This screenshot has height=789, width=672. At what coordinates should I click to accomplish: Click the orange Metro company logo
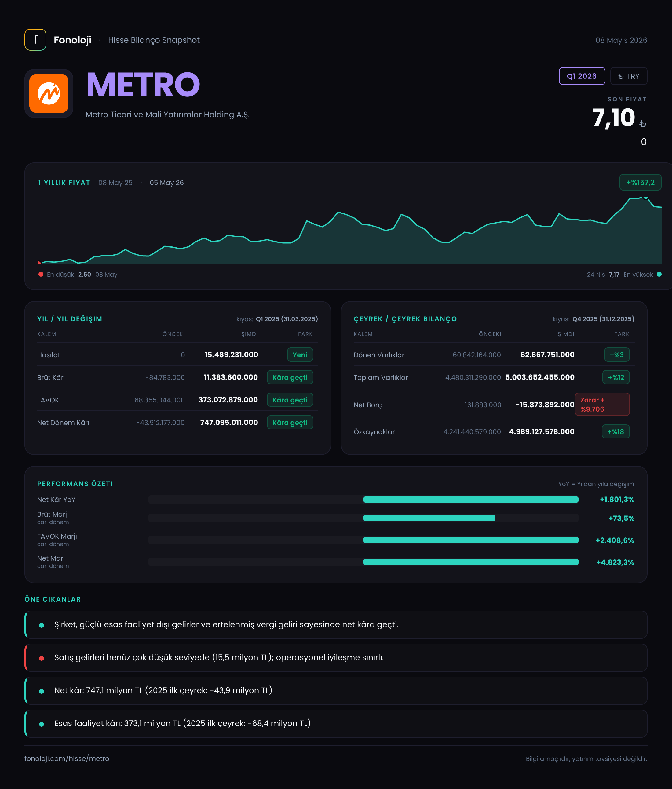[x=49, y=93]
